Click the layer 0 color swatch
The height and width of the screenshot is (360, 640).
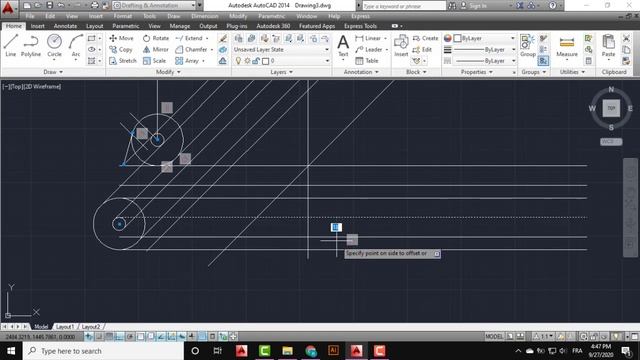click(265, 61)
